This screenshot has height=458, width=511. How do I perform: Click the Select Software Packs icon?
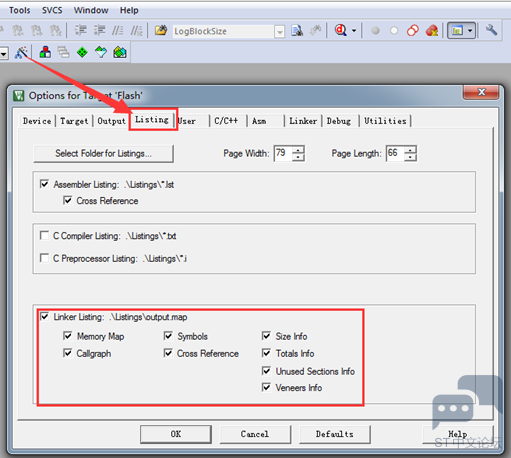(x=101, y=52)
